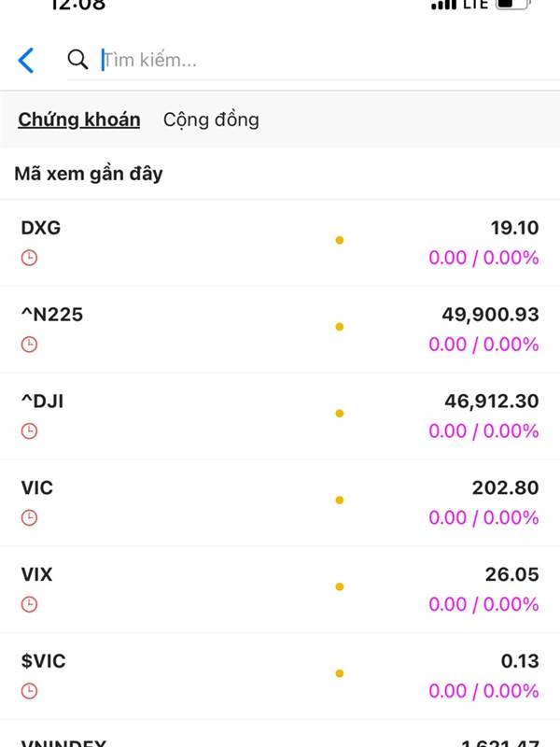
Task: Switch to the Cộng đồng tab
Action: click(x=211, y=120)
